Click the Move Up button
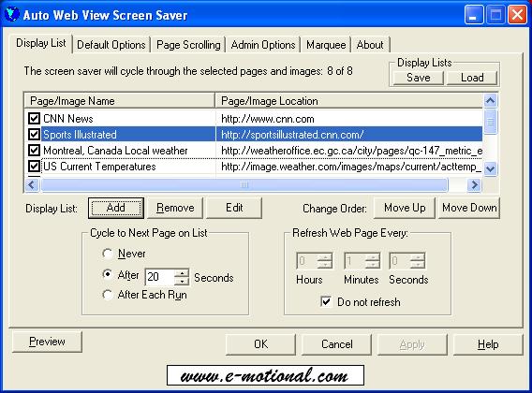This screenshot has height=393, width=532. [405, 208]
